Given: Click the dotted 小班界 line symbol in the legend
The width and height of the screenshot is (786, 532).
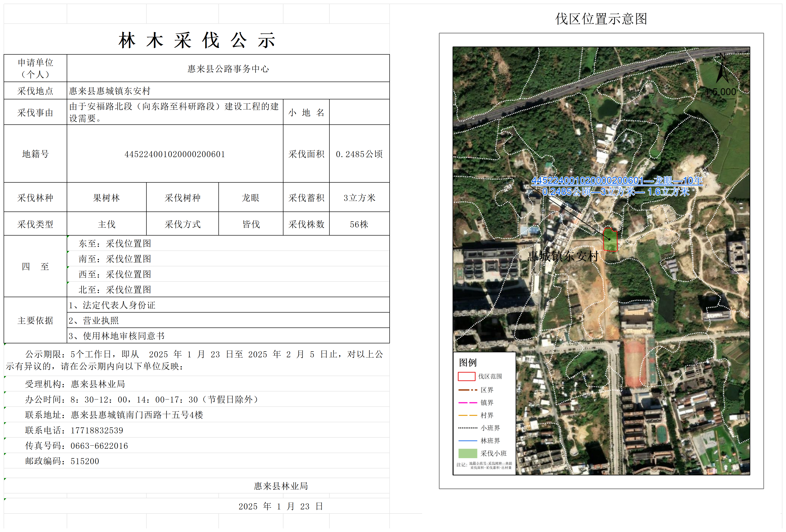Looking at the screenshot, I should pos(467,428).
